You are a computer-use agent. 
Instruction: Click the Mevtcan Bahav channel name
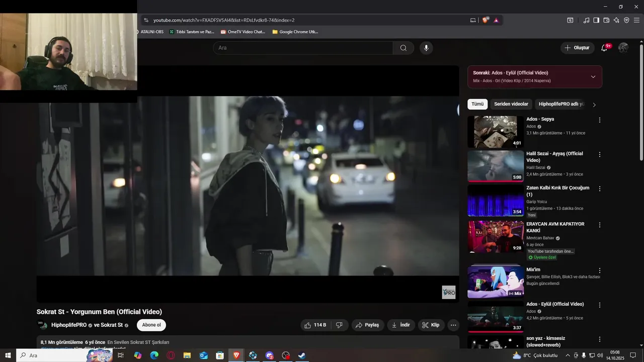point(540,238)
